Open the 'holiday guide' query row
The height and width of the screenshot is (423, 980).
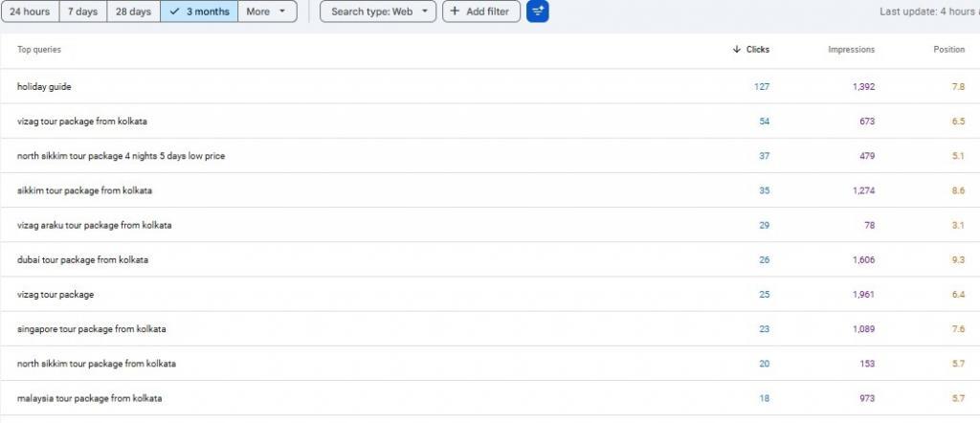[490, 87]
